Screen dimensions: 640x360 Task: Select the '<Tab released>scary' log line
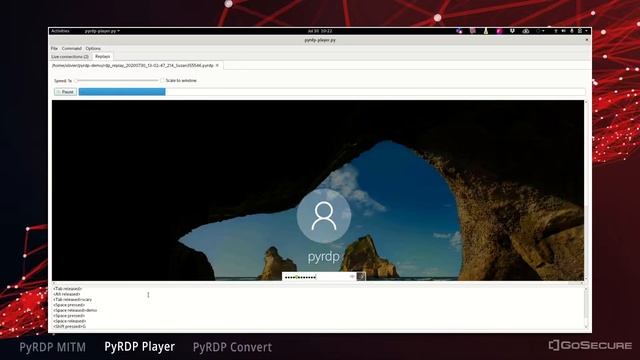pos(73,300)
